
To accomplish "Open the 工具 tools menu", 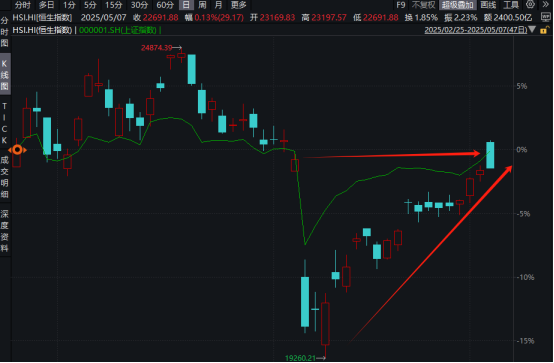I will [x=511, y=5].
